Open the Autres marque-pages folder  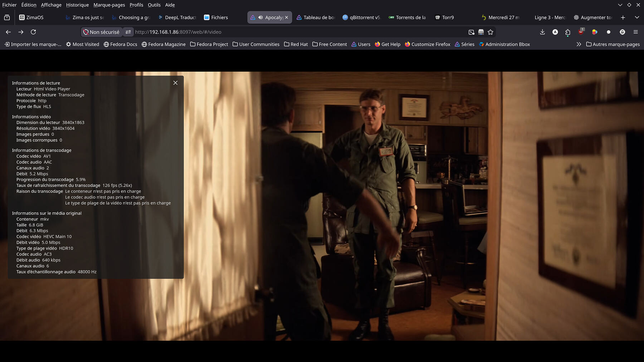point(613,44)
